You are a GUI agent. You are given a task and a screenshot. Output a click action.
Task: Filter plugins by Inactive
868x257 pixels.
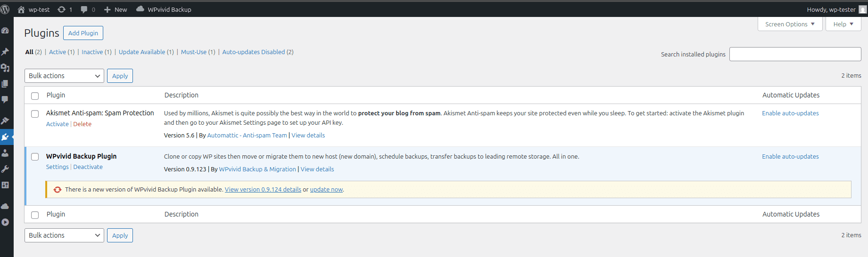[92, 52]
